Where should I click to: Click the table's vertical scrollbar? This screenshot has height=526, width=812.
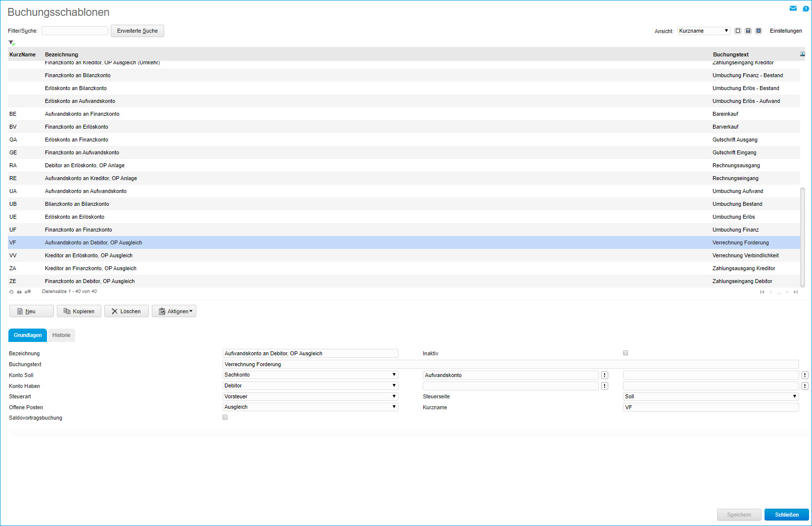click(x=802, y=237)
